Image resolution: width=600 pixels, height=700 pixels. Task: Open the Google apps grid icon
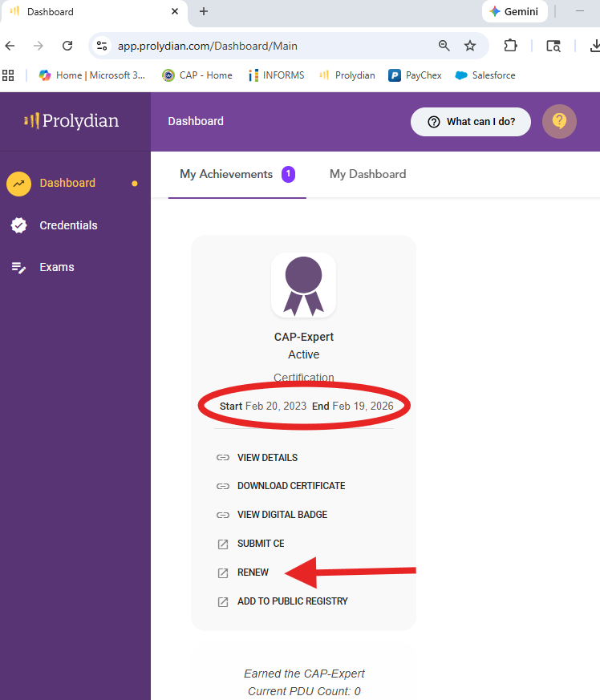(9, 75)
